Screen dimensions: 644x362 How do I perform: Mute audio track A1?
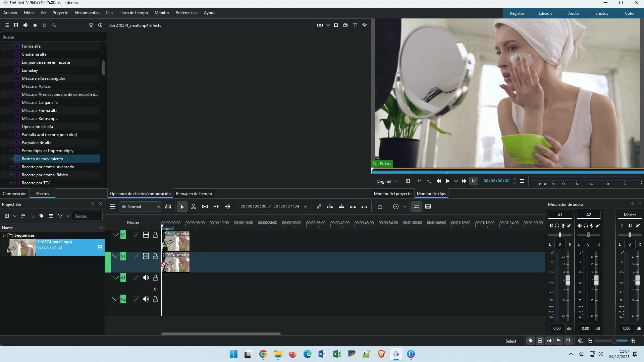146,278
